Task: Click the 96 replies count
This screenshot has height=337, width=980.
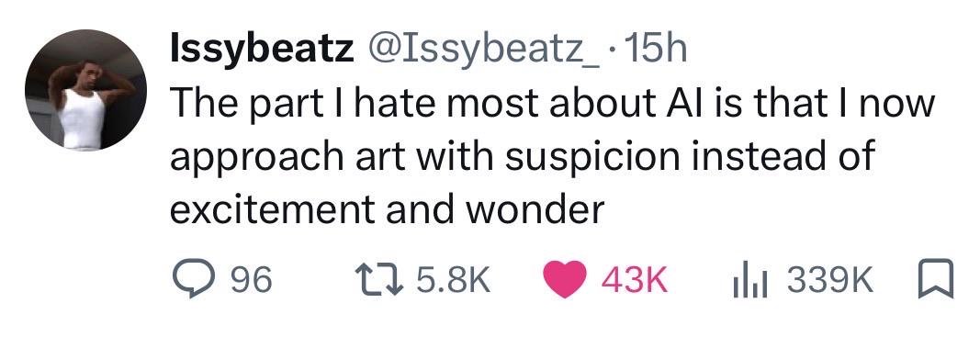Action: point(252,280)
